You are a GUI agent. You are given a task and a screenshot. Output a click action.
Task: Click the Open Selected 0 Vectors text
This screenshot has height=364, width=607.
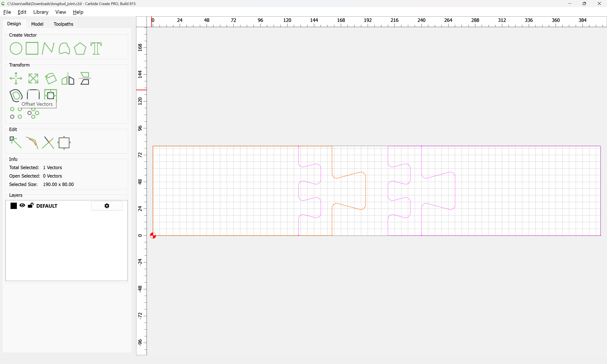pyautogui.click(x=36, y=176)
